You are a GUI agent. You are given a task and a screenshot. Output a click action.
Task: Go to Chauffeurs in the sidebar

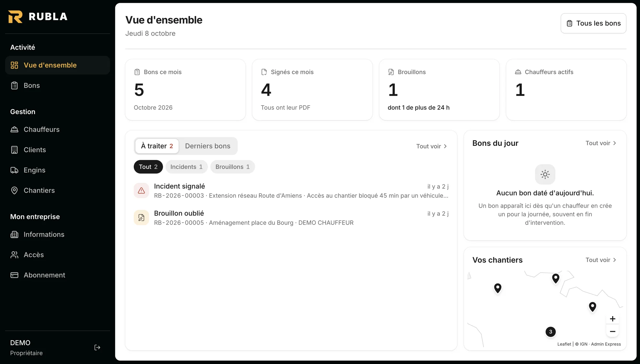(x=58, y=130)
